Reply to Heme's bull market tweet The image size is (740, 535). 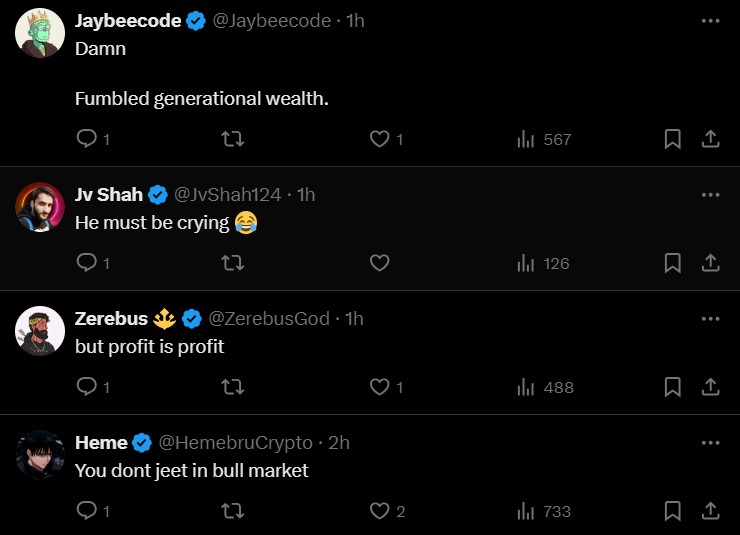pos(86,511)
